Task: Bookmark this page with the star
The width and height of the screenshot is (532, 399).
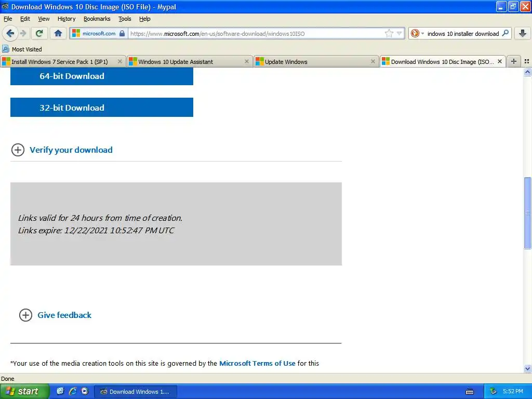Action: tap(389, 33)
